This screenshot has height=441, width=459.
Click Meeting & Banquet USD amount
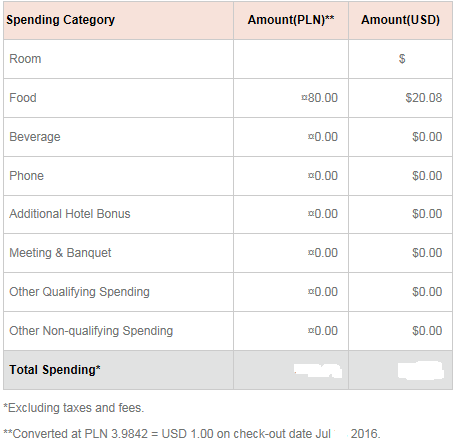tap(427, 253)
